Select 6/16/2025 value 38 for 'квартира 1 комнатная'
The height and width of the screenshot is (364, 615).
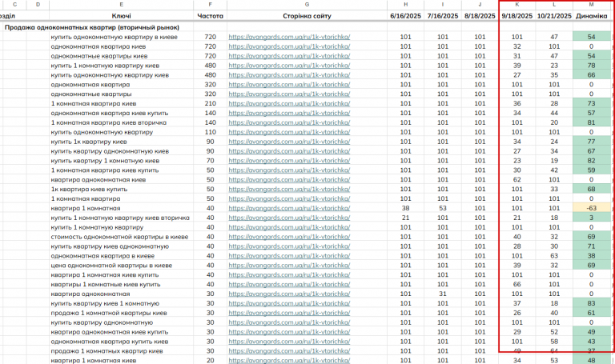coord(405,208)
